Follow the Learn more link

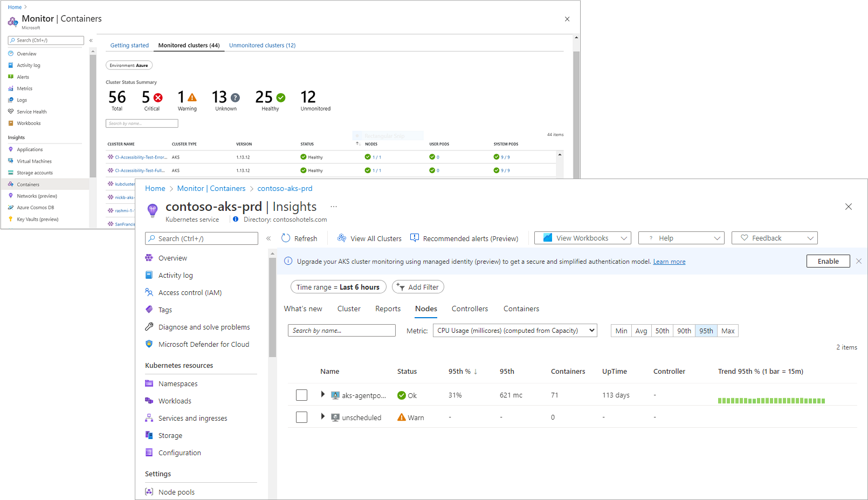point(669,262)
